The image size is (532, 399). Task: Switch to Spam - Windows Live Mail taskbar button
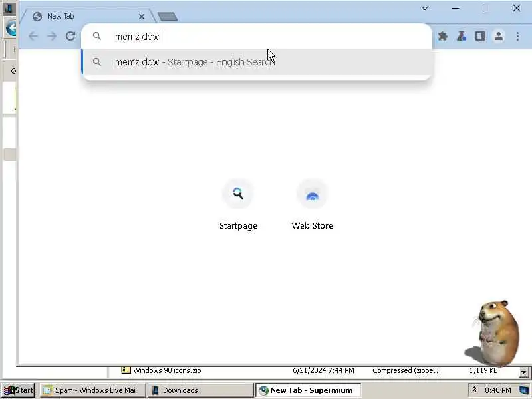pos(92,390)
